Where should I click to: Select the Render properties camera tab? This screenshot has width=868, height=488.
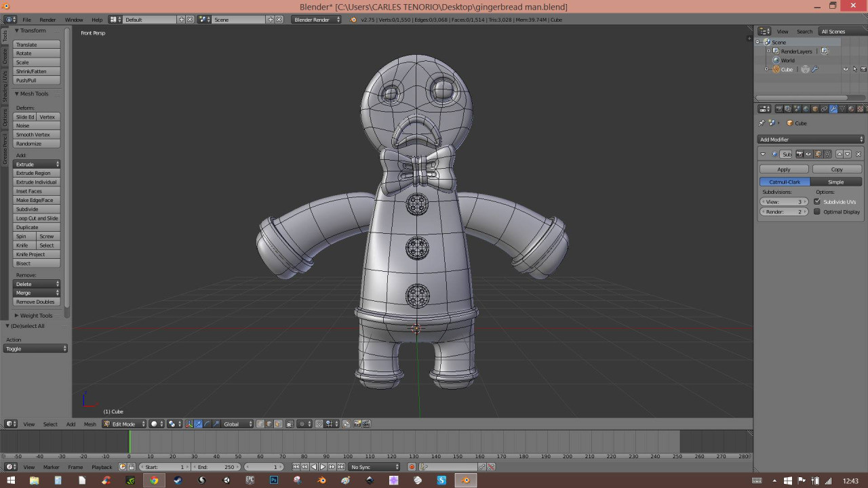[x=780, y=109]
